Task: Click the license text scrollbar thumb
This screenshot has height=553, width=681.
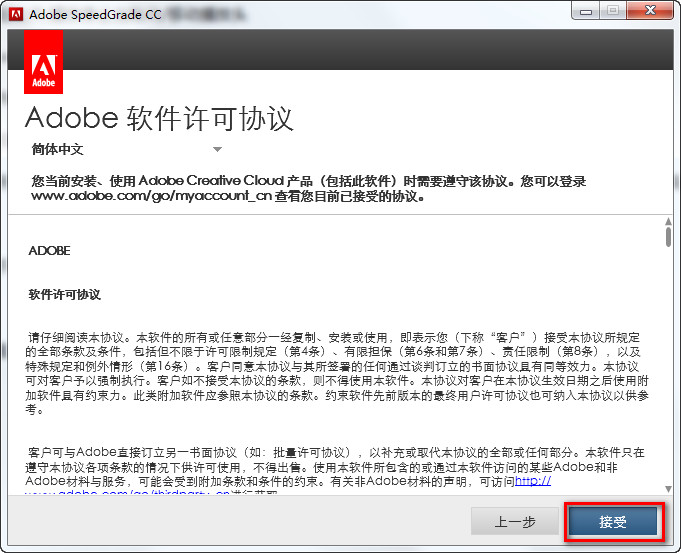Action: pos(668,237)
